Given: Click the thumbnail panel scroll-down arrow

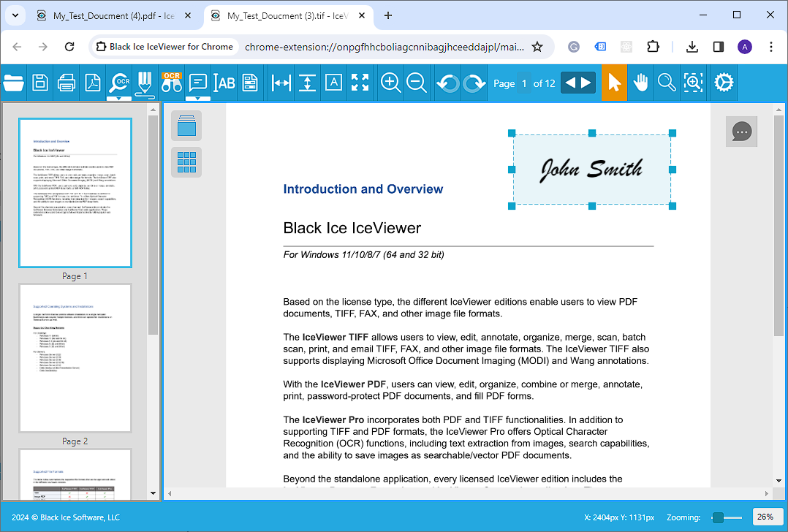Looking at the screenshot, I should pos(154,493).
